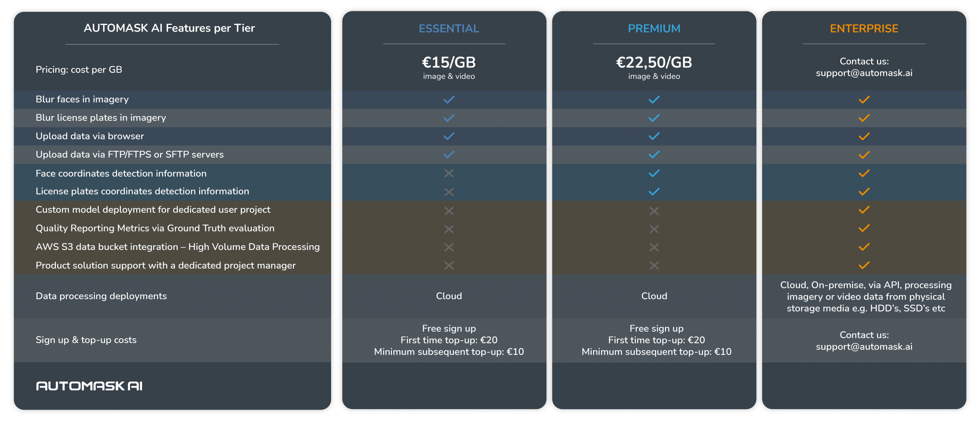Click the AUTOMASK AI Features per Tier title

pos(169,28)
